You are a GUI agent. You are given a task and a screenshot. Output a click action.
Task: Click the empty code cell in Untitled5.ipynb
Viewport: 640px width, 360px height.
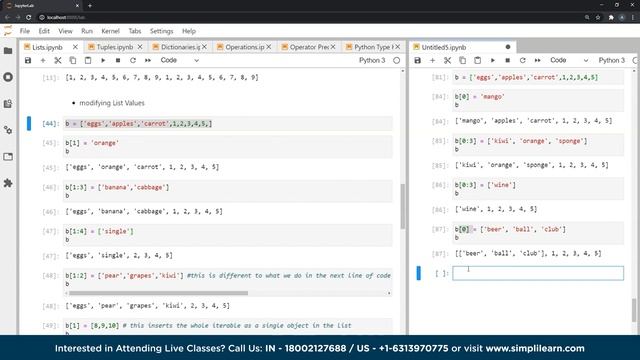538,273
